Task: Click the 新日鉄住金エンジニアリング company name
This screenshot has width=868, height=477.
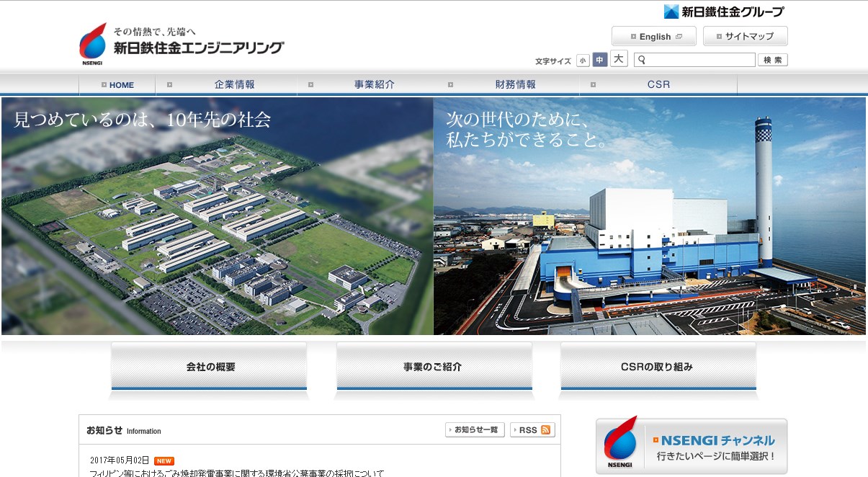Action: coord(199,48)
